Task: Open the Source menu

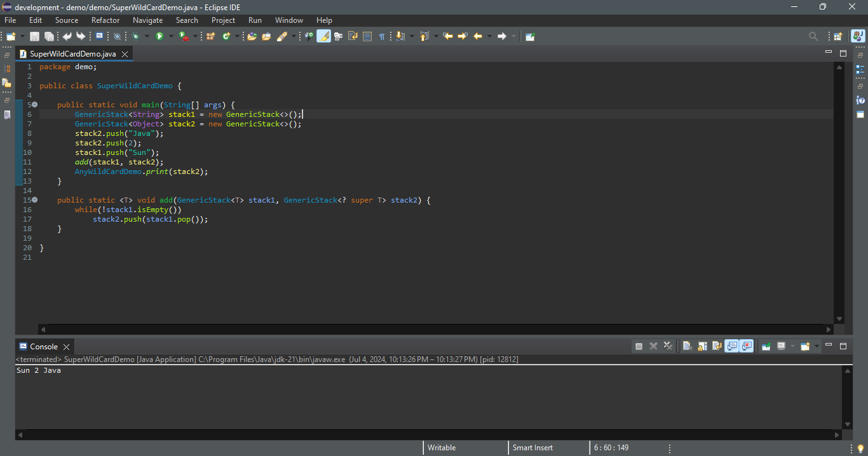Action: [67, 20]
